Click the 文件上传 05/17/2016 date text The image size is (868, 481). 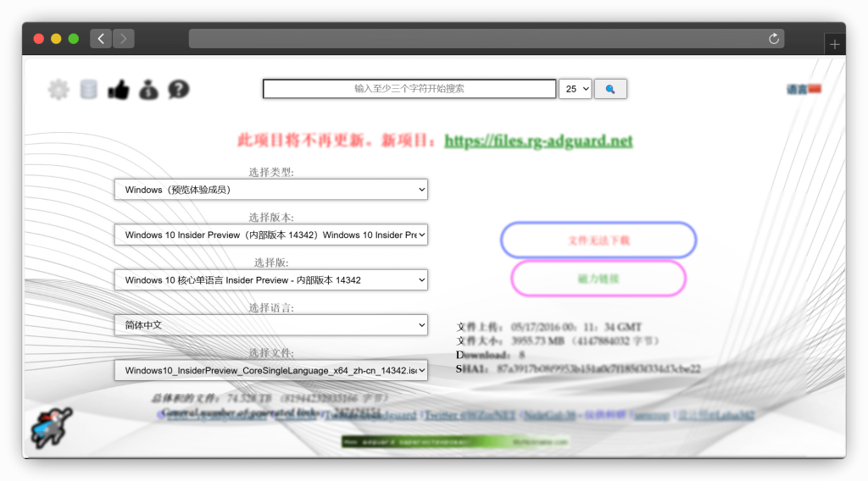(x=548, y=327)
